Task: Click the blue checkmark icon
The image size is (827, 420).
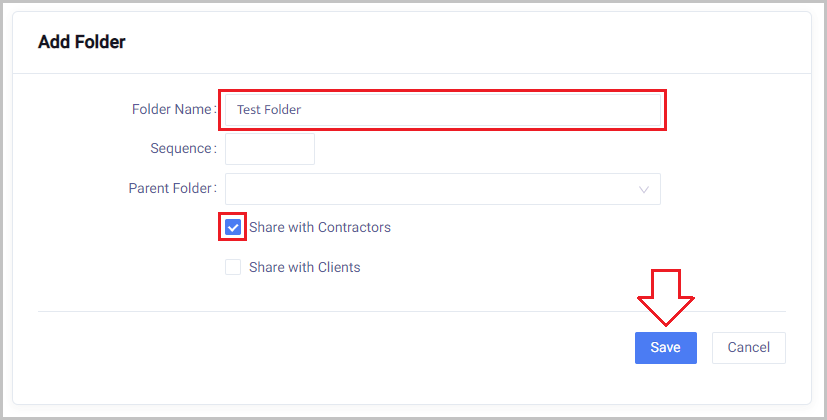Action: (x=233, y=228)
